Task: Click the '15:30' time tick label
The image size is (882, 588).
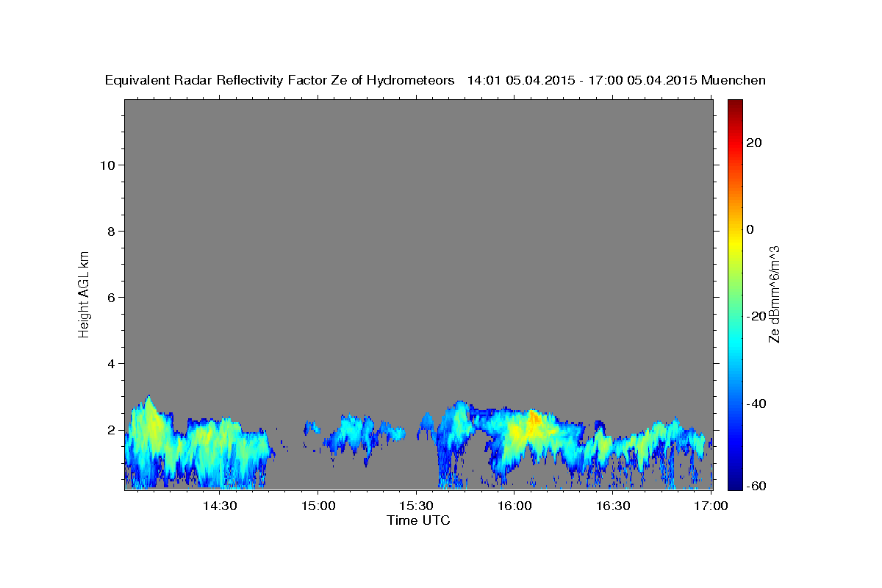Action: pyautogui.click(x=416, y=506)
